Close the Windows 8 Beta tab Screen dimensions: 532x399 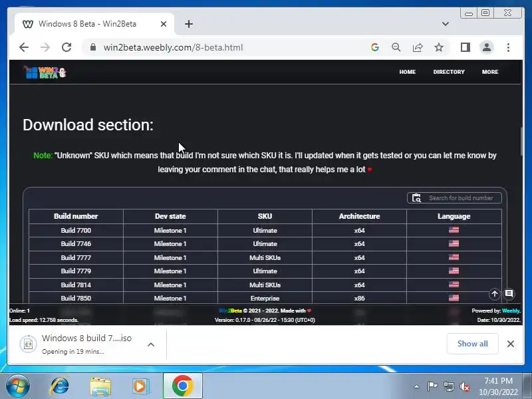click(x=163, y=24)
